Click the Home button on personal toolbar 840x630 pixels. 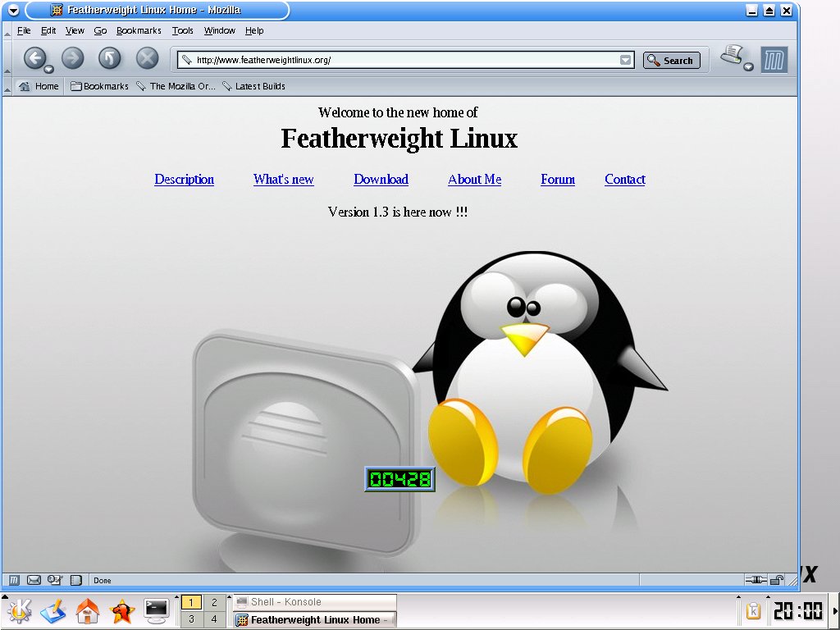point(39,86)
